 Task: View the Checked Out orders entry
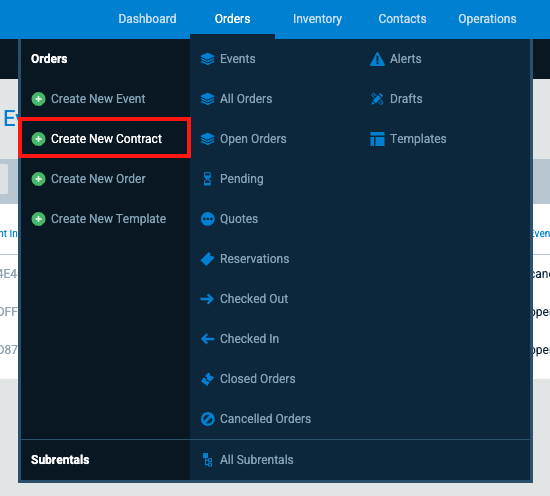tap(254, 299)
